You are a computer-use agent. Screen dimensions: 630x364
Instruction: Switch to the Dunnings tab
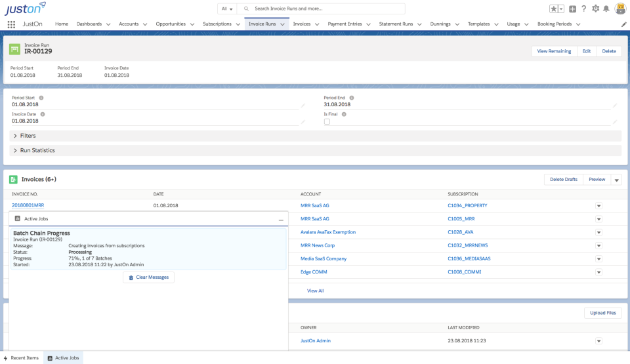tap(440, 24)
